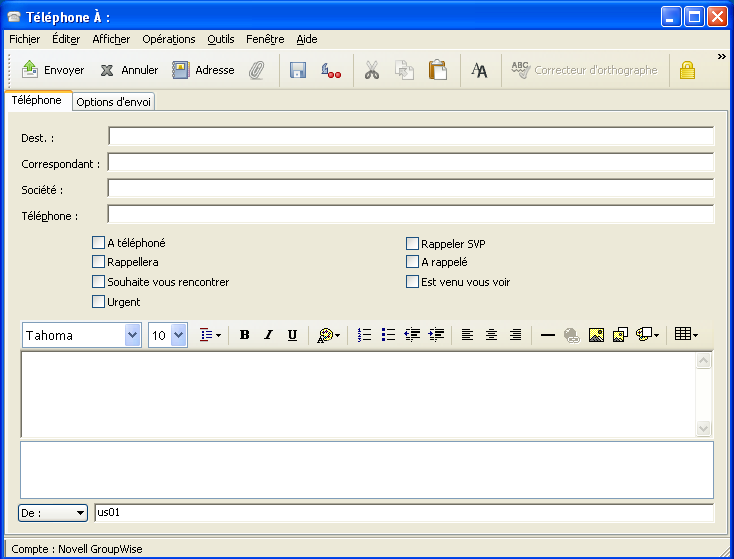Insert a numbered list
The image size is (734, 559).
click(365, 335)
